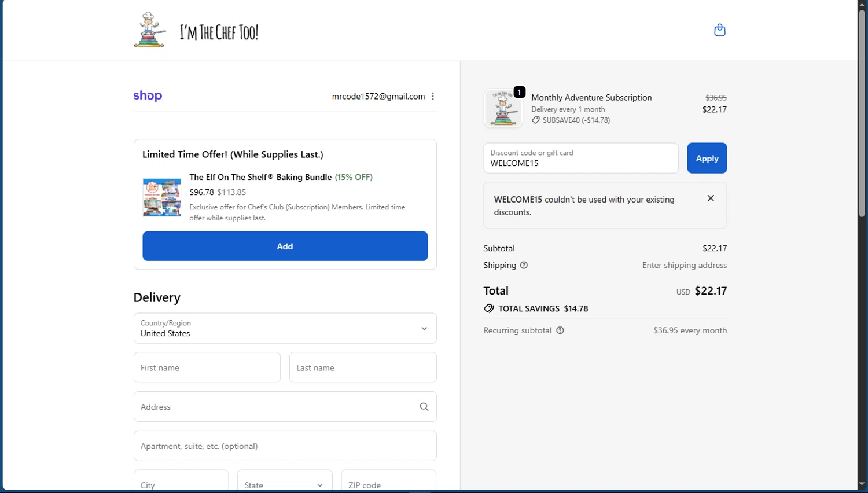Focus the discount code or gift card field
Viewport: 868px width, 493px height.
[581, 158]
